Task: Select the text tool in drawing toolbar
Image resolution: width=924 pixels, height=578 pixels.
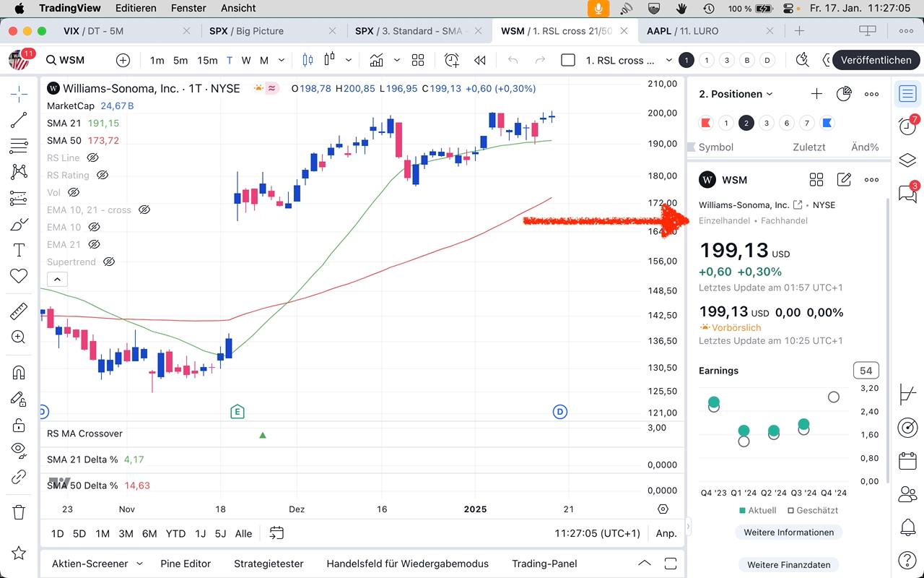Action: coord(19,250)
